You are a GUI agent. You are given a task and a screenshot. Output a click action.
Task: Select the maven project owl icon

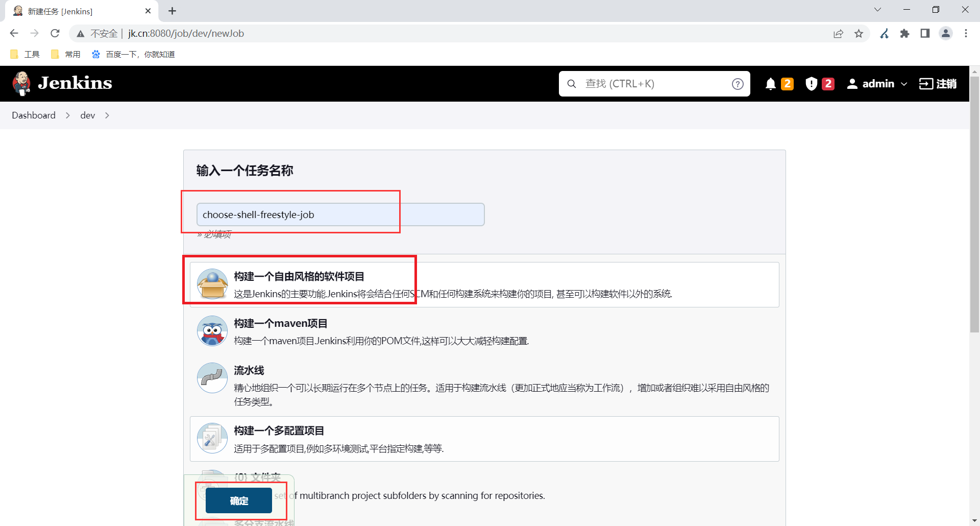click(212, 331)
